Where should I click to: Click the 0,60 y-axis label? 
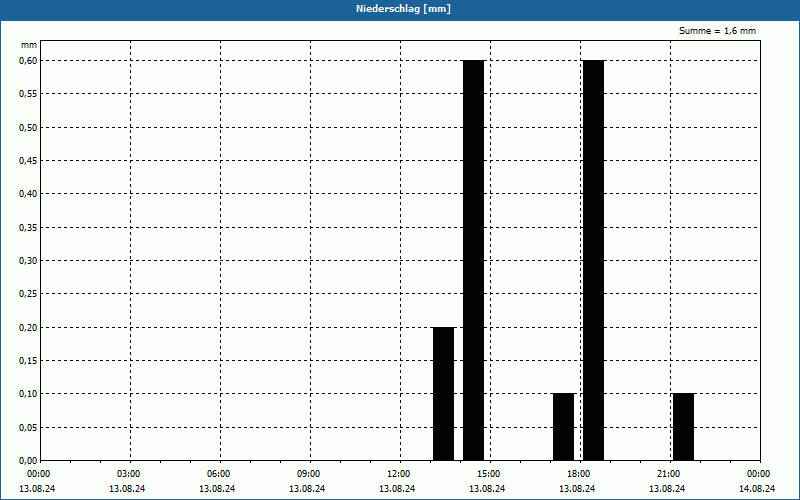coord(29,60)
